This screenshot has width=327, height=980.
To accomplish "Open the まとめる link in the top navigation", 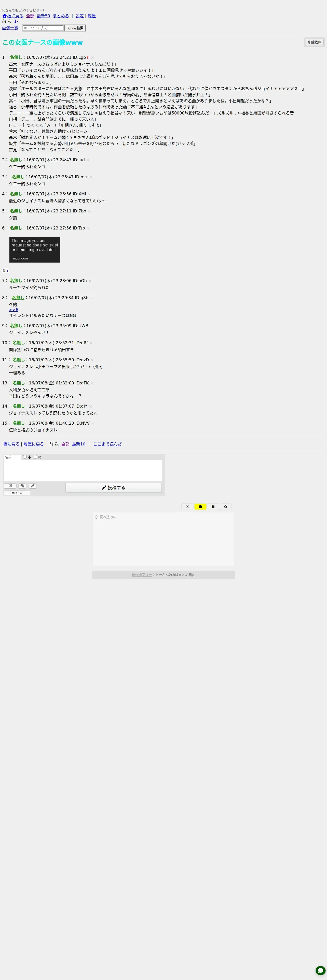I will tap(61, 16).
